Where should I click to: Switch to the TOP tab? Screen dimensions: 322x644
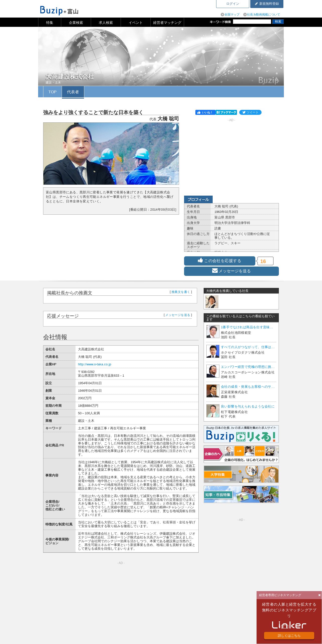click(52, 92)
